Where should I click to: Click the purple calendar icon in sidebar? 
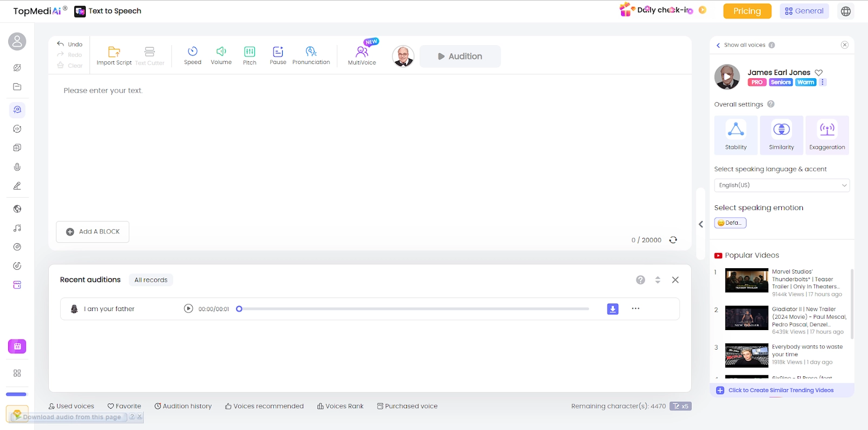[17, 346]
